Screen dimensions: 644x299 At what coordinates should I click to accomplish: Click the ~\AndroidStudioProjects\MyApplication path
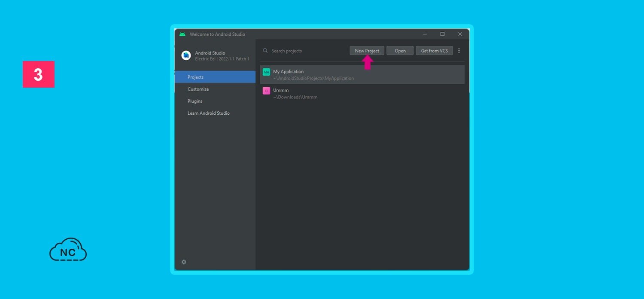click(313, 79)
